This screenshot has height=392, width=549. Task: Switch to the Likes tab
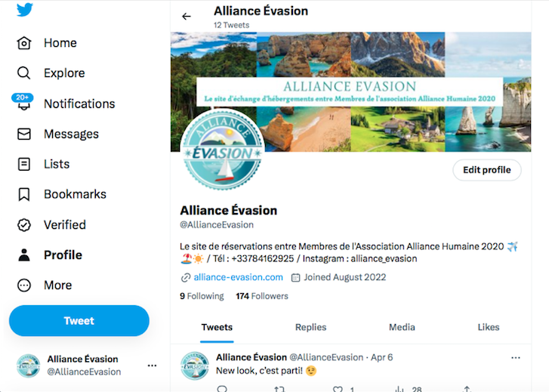pyautogui.click(x=489, y=327)
